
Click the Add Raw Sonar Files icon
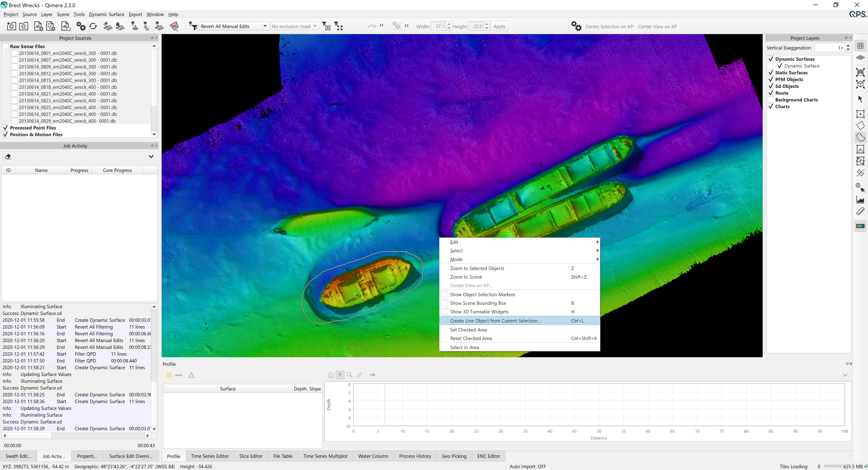click(x=38, y=26)
